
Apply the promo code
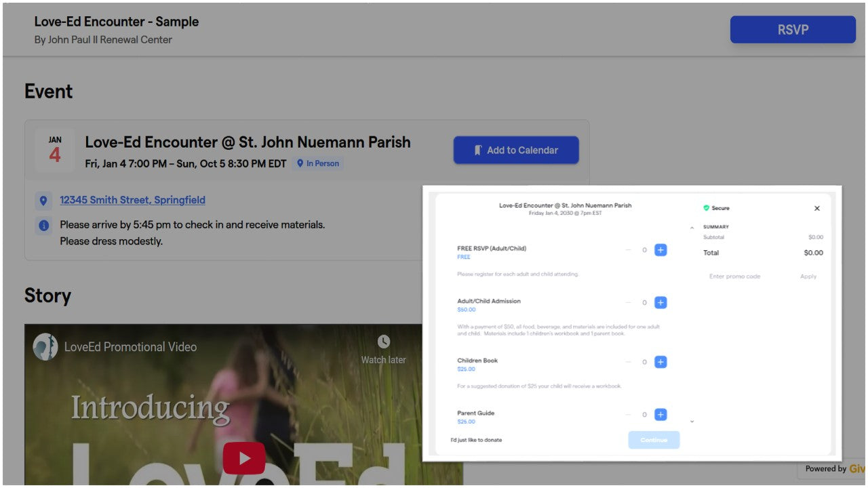[x=808, y=277]
